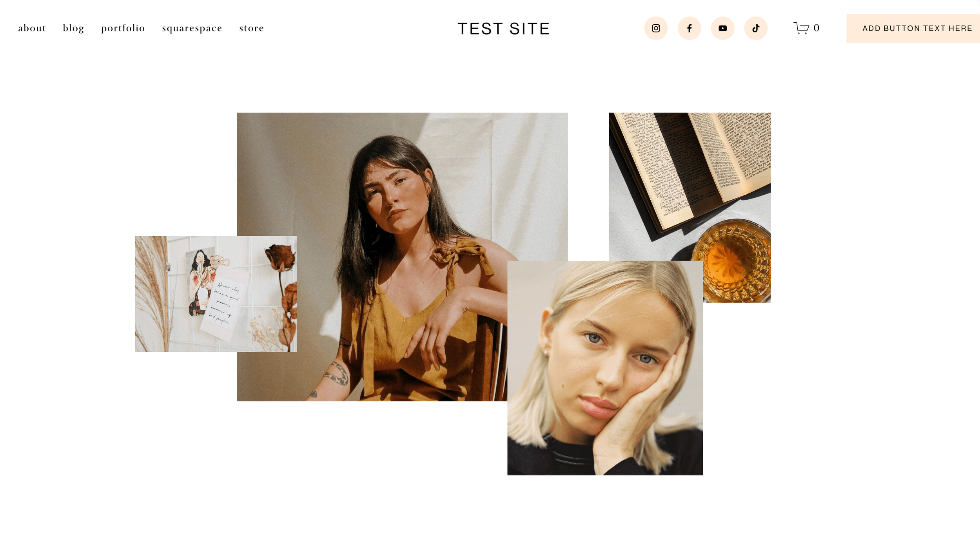Click the handwritten quote card in the flower photo
Image resolution: width=980 pixels, height=535 pixels.
(x=224, y=304)
